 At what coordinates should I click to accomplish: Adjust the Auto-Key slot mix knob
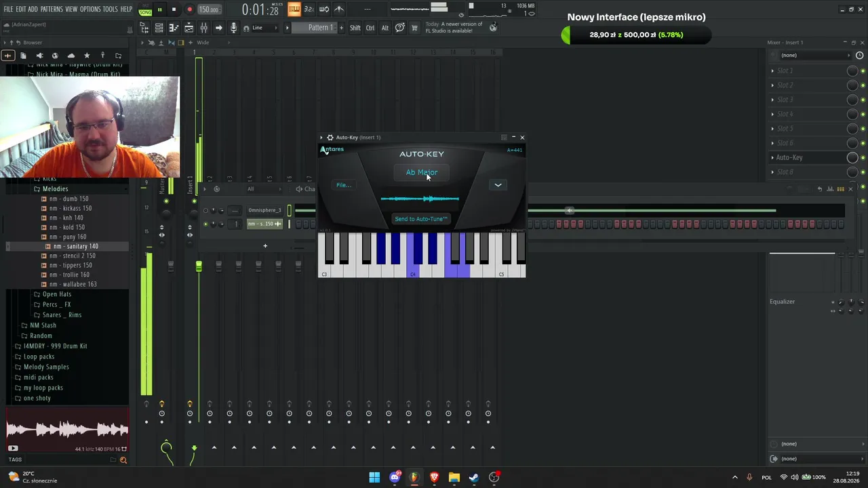[852, 157]
